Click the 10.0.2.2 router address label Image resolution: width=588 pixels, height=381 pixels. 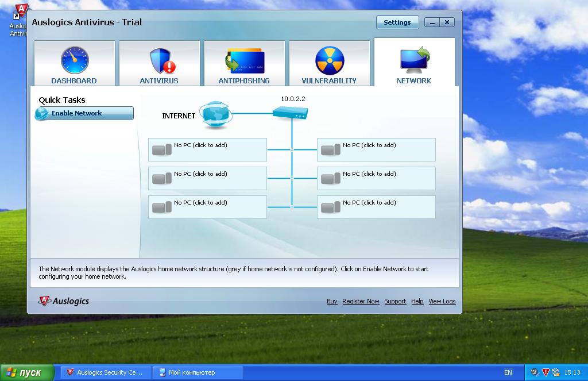pos(293,99)
